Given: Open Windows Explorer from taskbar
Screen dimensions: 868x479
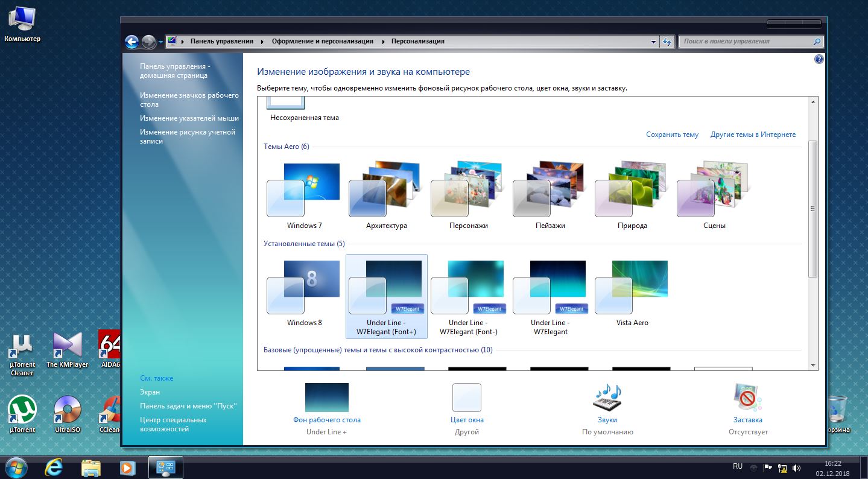Looking at the screenshot, I should [91, 468].
